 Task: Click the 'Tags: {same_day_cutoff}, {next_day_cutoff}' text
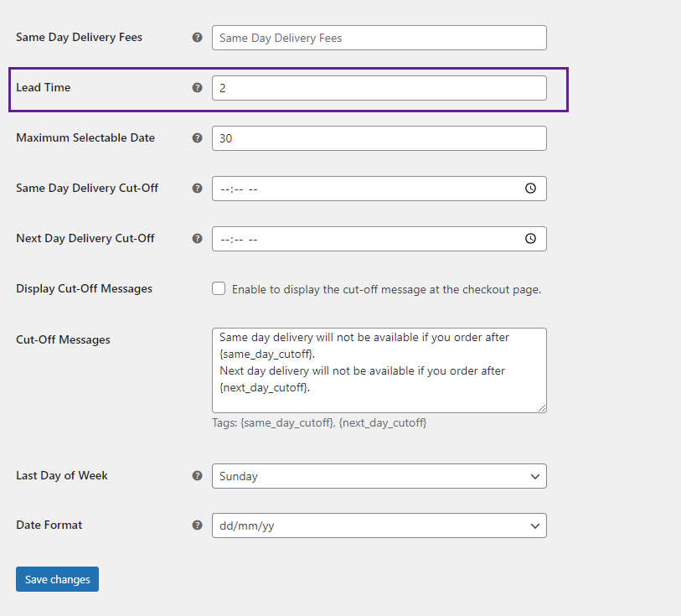click(x=319, y=422)
